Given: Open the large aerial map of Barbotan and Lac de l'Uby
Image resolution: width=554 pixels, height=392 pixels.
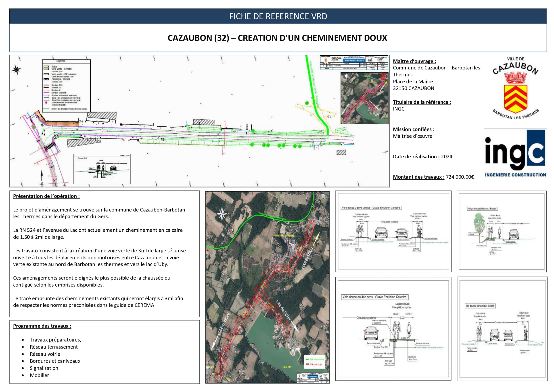Looking at the screenshot, I should pyautogui.click(x=267, y=287).
